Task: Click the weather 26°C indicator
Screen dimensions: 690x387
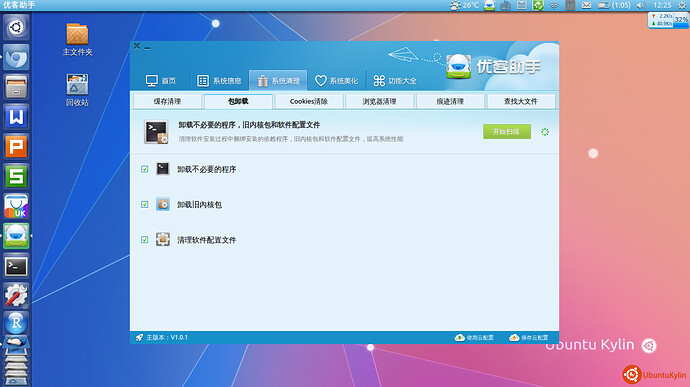Action: pyautogui.click(x=465, y=5)
